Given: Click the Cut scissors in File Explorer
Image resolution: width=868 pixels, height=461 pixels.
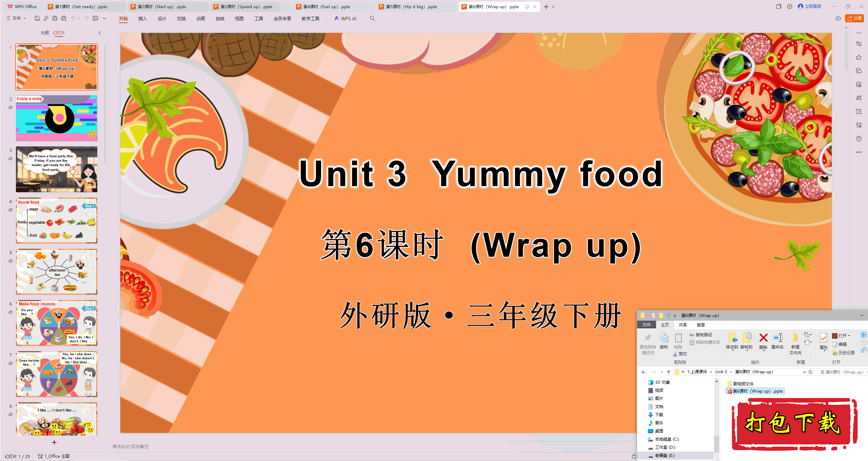Looking at the screenshot, I should click(675, 354).
